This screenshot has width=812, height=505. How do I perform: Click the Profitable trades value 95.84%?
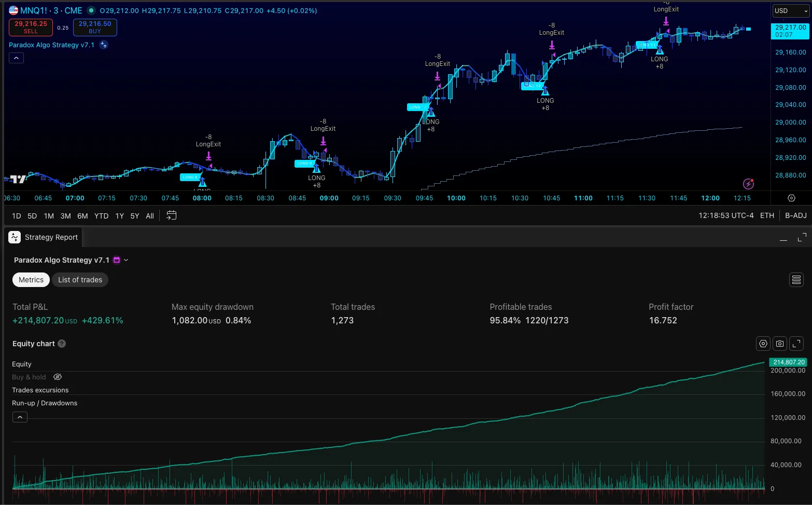505,321
